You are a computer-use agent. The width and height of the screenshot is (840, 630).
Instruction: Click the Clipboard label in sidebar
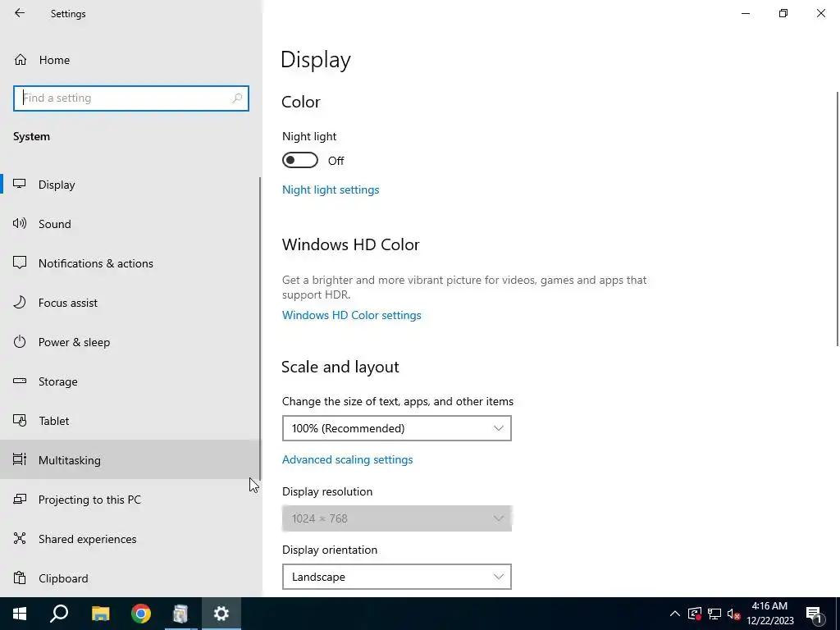pyautogui.click(x=63, y=578)
